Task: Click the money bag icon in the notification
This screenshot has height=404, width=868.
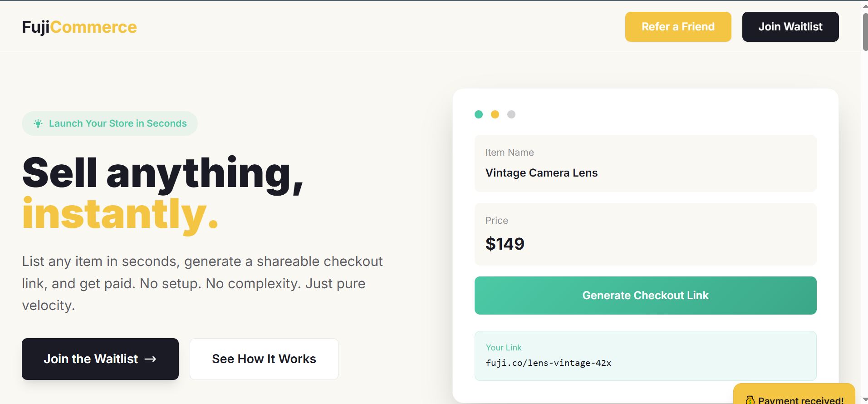Action: click(750, 400)
